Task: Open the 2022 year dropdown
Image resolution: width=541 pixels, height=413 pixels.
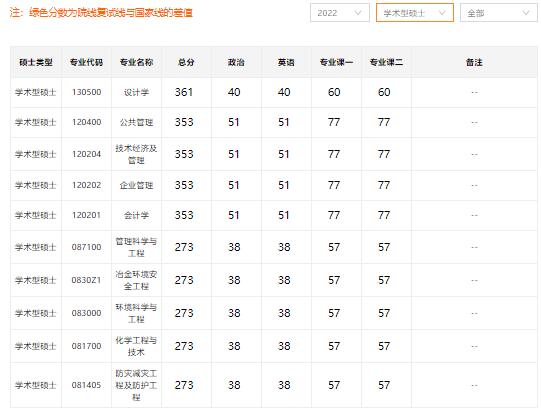Action: pos(340,13)
